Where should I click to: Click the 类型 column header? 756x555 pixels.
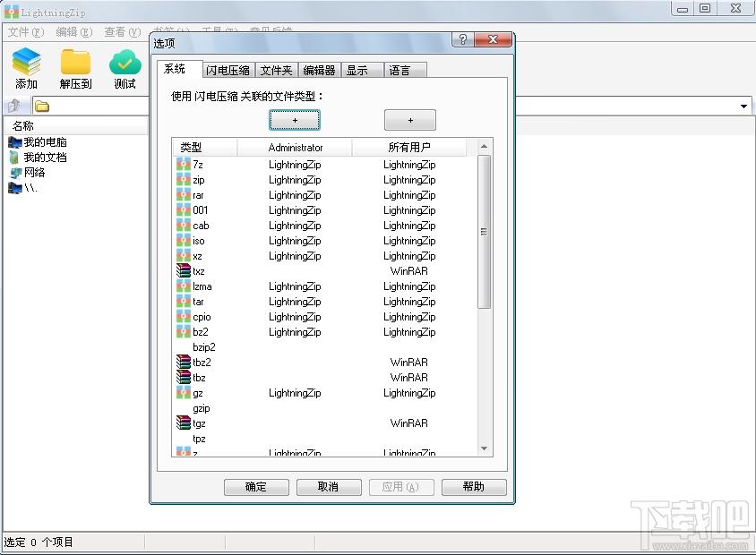(x=205, y=148)
